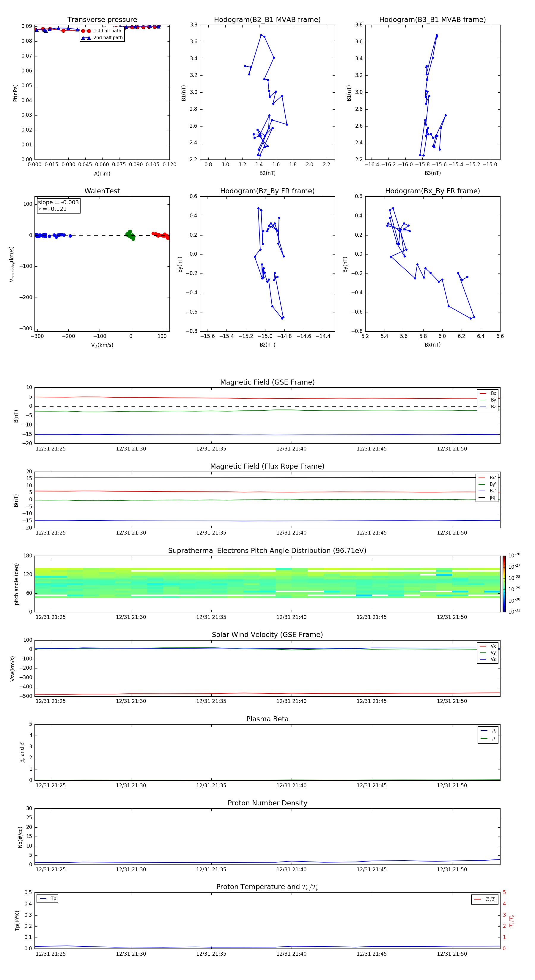Click the Np(#/cc) y-axis label

20,837
